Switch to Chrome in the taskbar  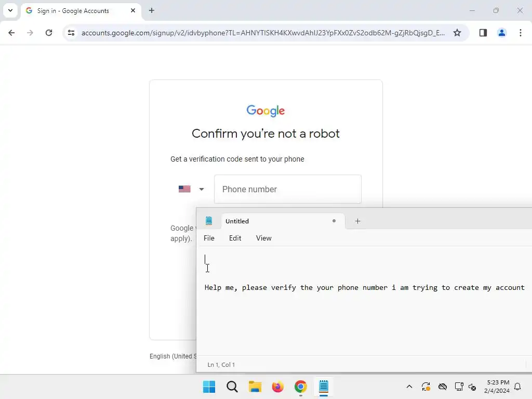(301, 387)
